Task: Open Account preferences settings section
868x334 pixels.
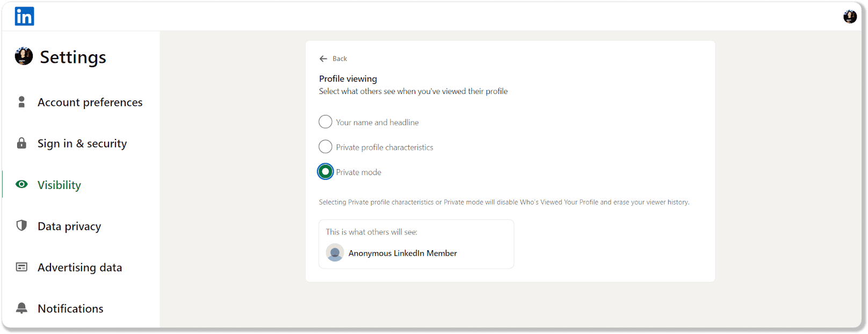Action: (x=90, y=102)
